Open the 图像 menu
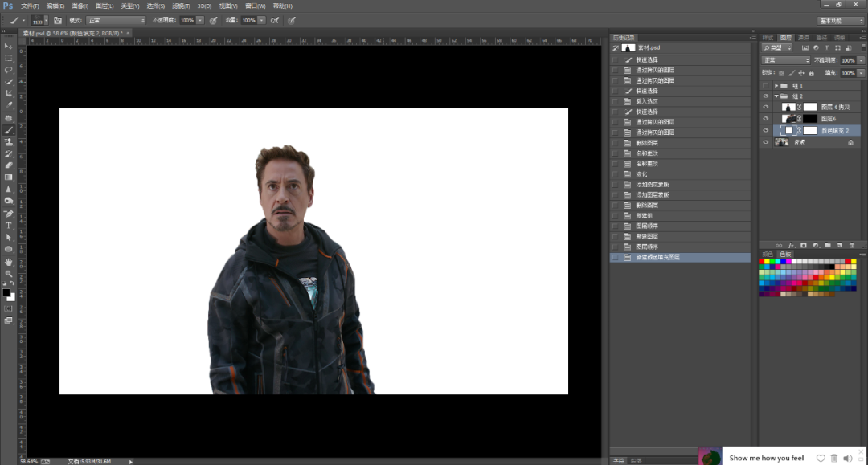 (80, 6)
